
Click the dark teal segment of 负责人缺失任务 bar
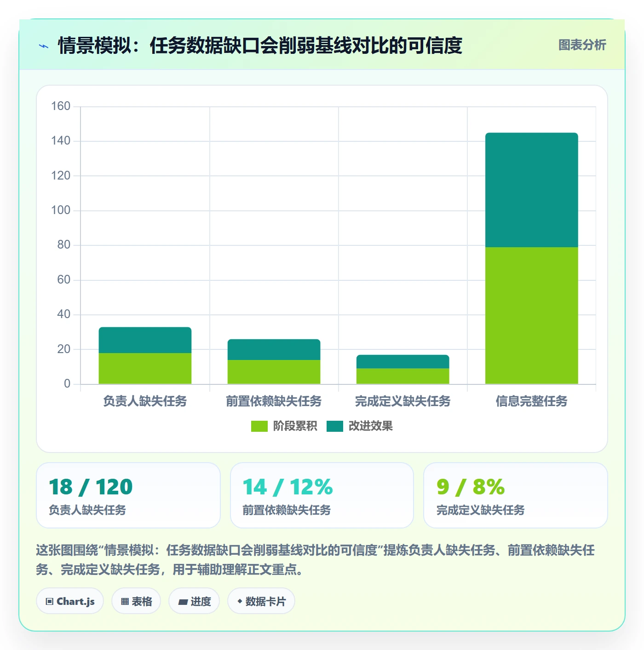145,340
